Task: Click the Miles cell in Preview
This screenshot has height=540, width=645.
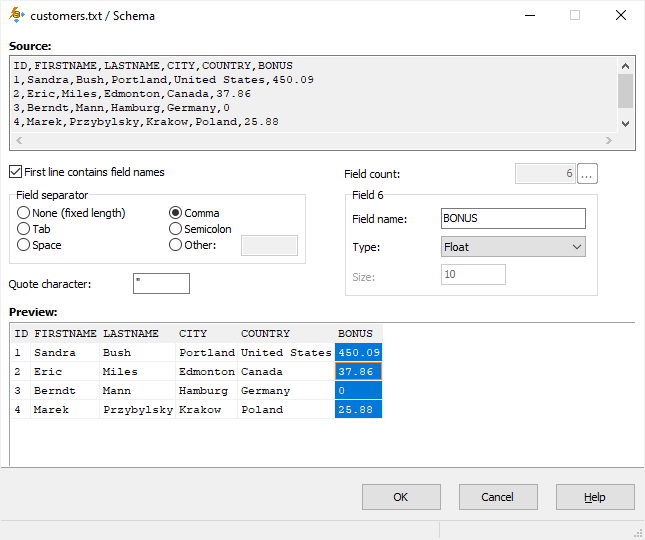Action: pos(137,371)
